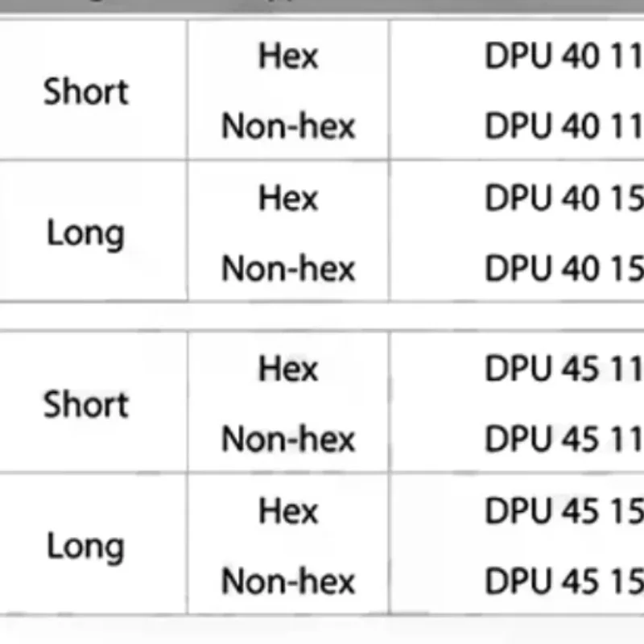Screen dimensions: 644x644
Task: Select the Long cell for DPU 40 rows
Action: coord(86,233)
